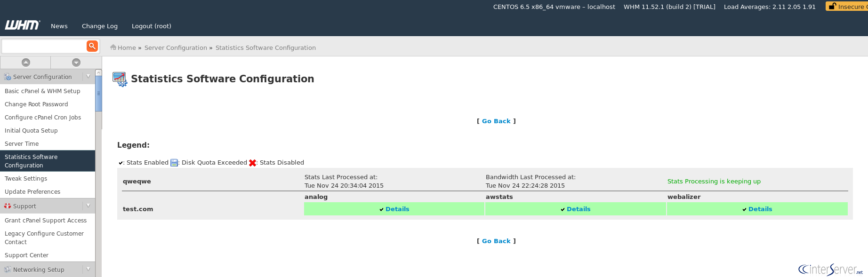
Task: Collapse the Server Configuration section arrow
Action: [x=88, y=76]
